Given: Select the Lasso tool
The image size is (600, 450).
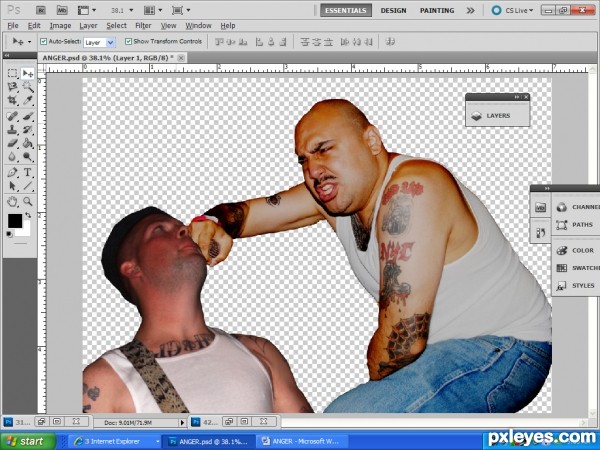Looking at the screenshot, I should tap(13, 87).
